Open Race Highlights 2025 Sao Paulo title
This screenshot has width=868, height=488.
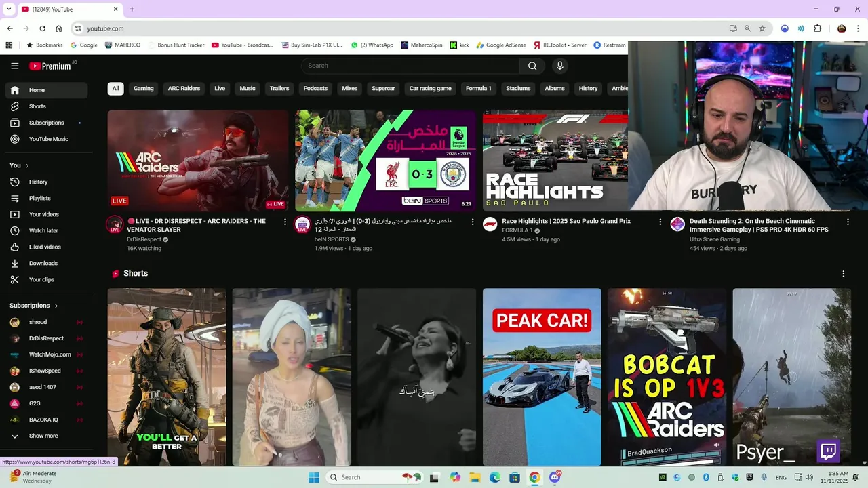(x=566, y=221)
